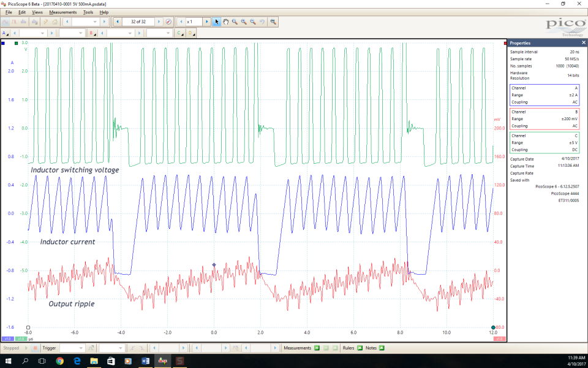Open Channel A options button
The height and width of the screenshot is (368, 588).
click(5, 33)
